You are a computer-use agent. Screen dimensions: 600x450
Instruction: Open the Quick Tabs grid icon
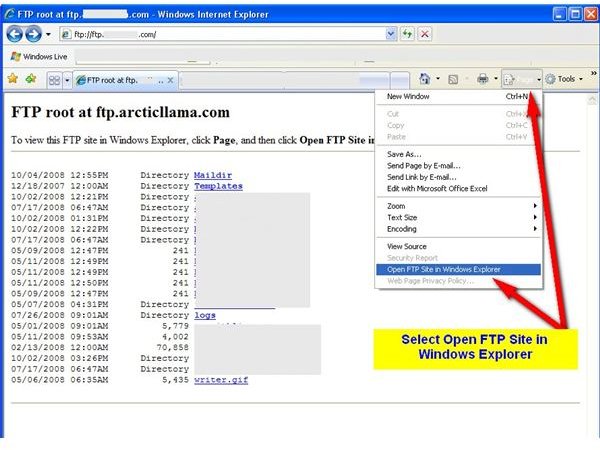[54, 80]
